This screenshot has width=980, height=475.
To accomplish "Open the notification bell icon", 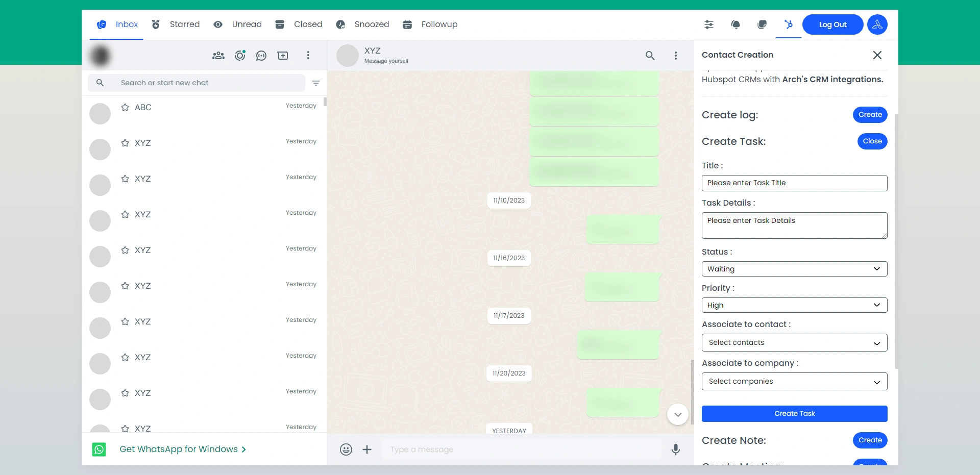I will (x=736, y=24).
